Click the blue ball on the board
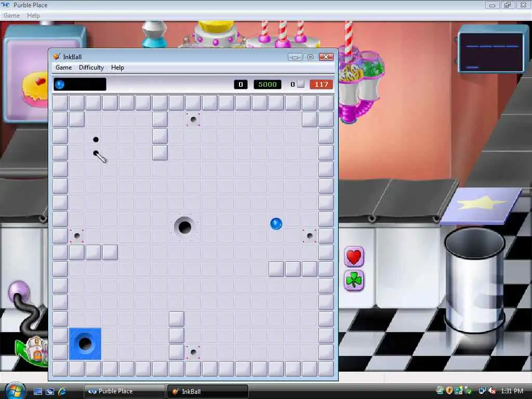The width and height of the screenshot is (532, 399). point(276,223)
